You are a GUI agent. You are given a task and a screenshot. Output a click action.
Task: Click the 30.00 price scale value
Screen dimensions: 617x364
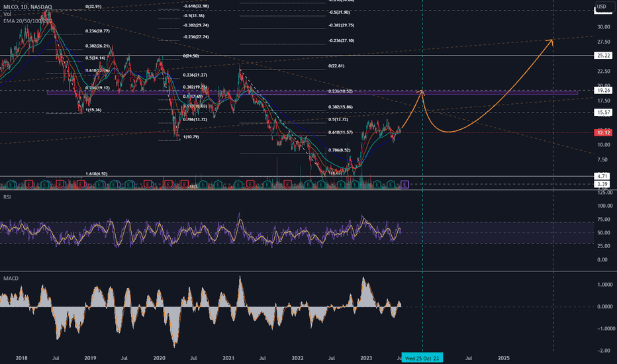[x=604, y=26]
